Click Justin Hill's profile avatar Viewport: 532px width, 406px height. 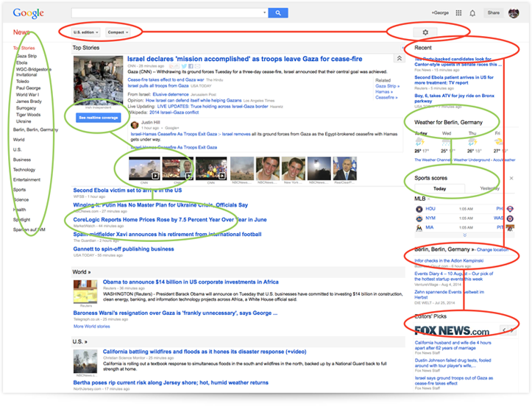tap(135, 125)
